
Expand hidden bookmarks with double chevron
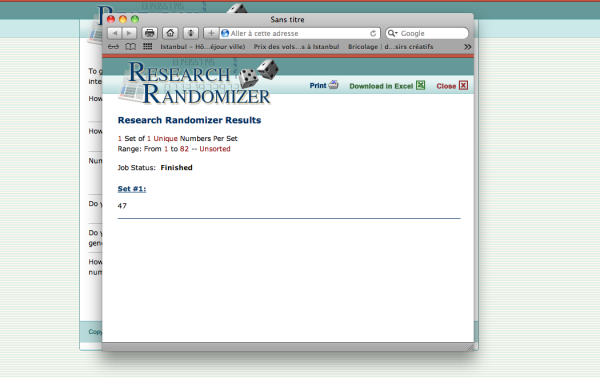[467, 47]
